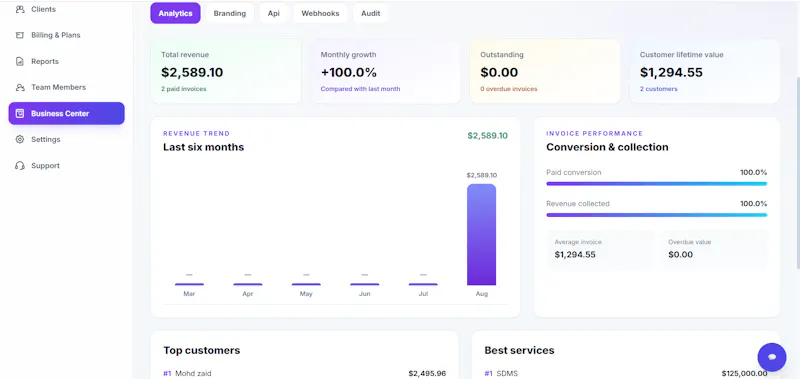Click the $125,000.00 service amount
The width and height of the screenshot is (800, 379).
coord(744,373)
